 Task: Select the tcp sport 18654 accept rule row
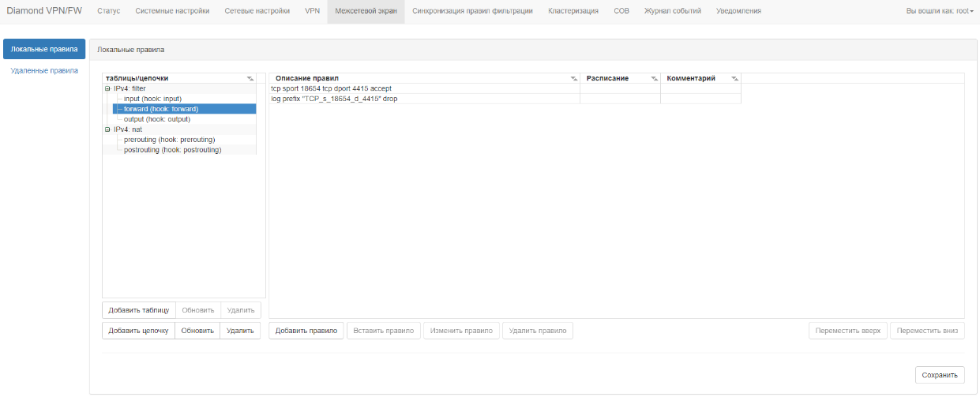coord(331,88)
